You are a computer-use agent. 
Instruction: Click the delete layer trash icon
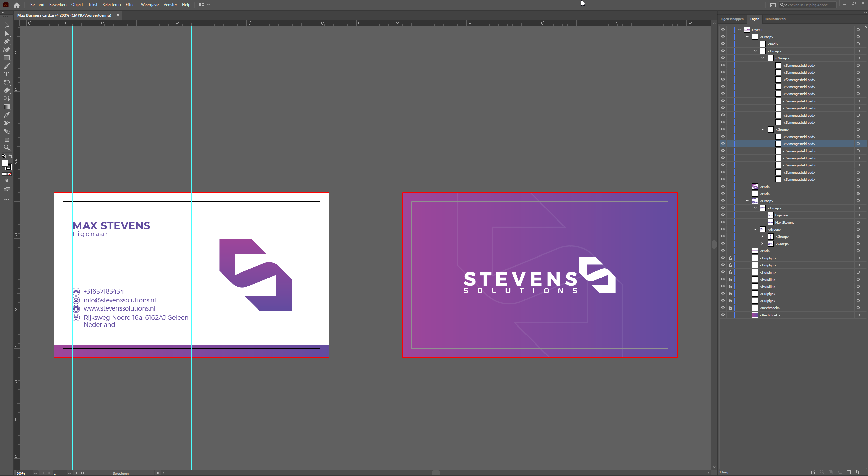click(x=857, y=472)
